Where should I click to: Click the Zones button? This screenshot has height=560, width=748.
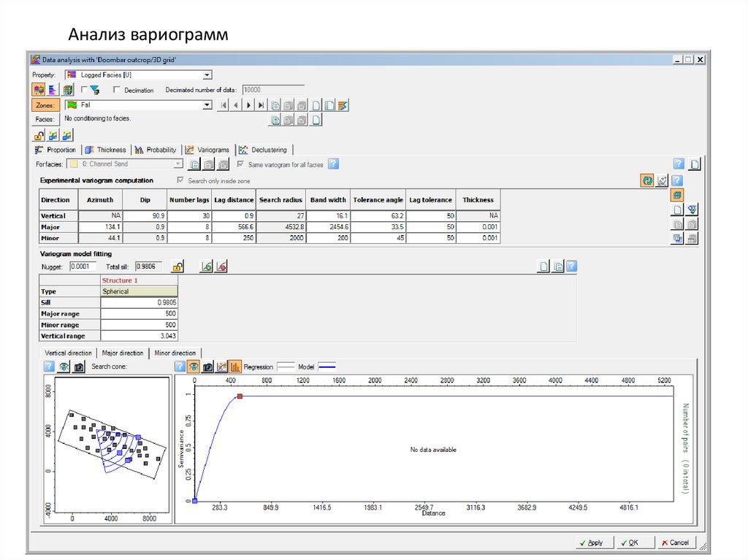tap(45, 105)
